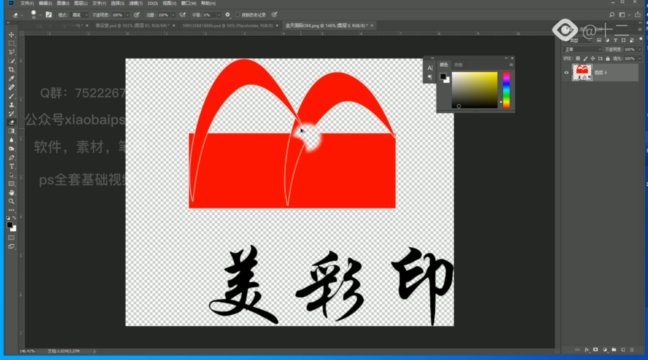Select the Crop tool
648x360 pixels.
click(x=12, y=70)
